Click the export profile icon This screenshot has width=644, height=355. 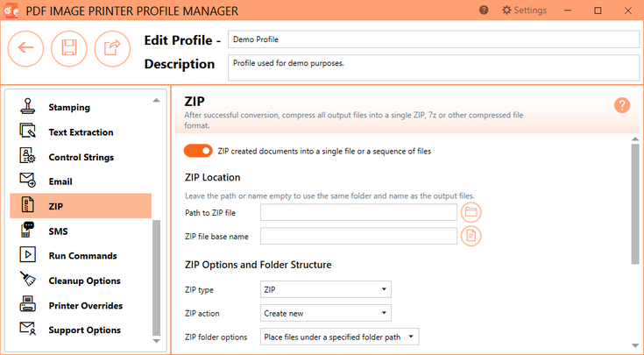click(112, 48)
